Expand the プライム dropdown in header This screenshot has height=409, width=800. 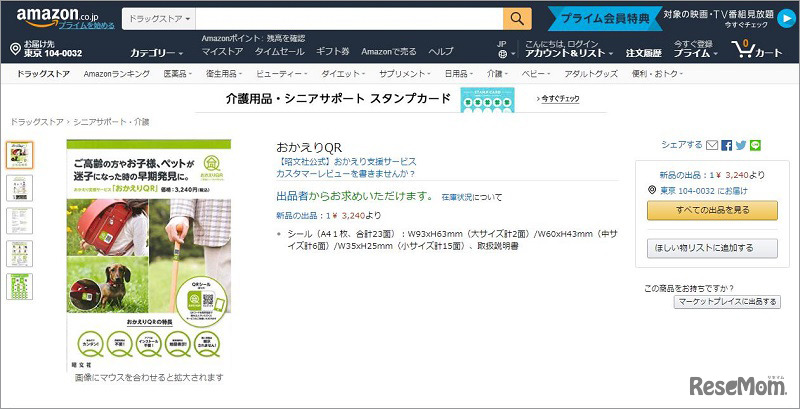pos(696,53)
